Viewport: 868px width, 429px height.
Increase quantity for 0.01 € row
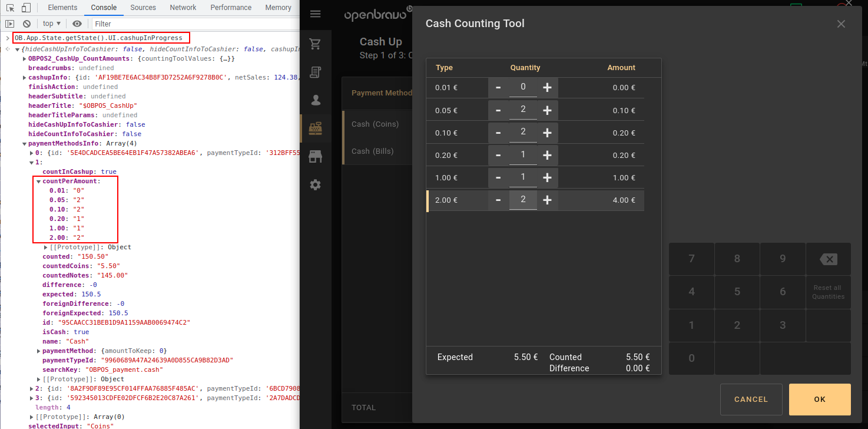(x=547, y=88)
